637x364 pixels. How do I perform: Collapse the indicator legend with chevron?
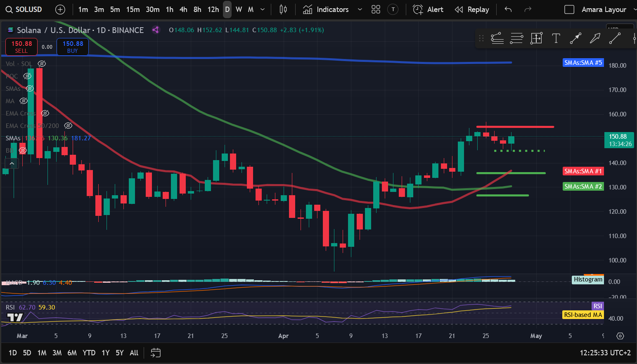(12, 164)
